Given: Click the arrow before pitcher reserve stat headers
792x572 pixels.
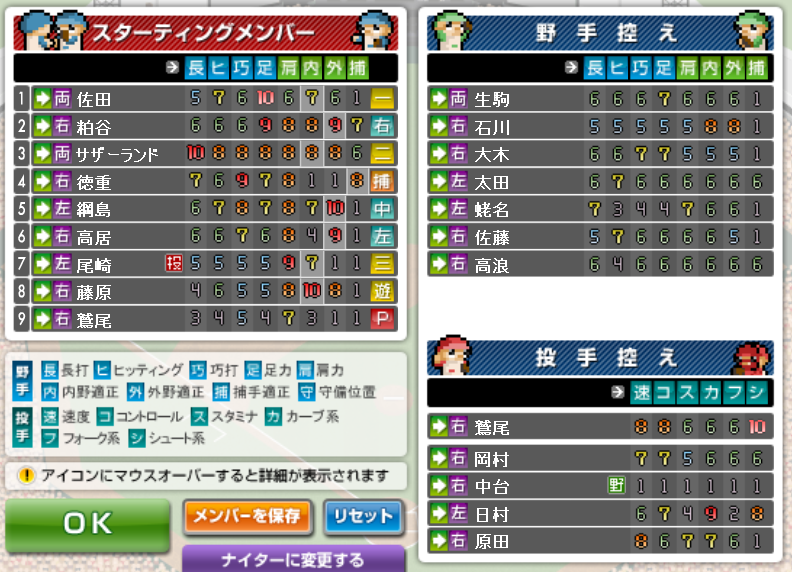Looking at the screenshot, I should (617, 392).
